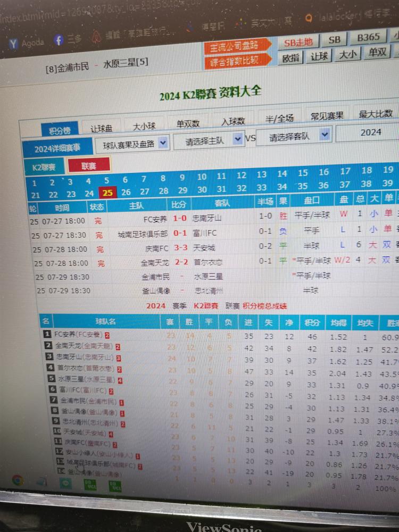Image resolution: width=399 pixels, height=532 pixels.
Task: Open the 最大比数 tab
Action: [x=376, y=113]
